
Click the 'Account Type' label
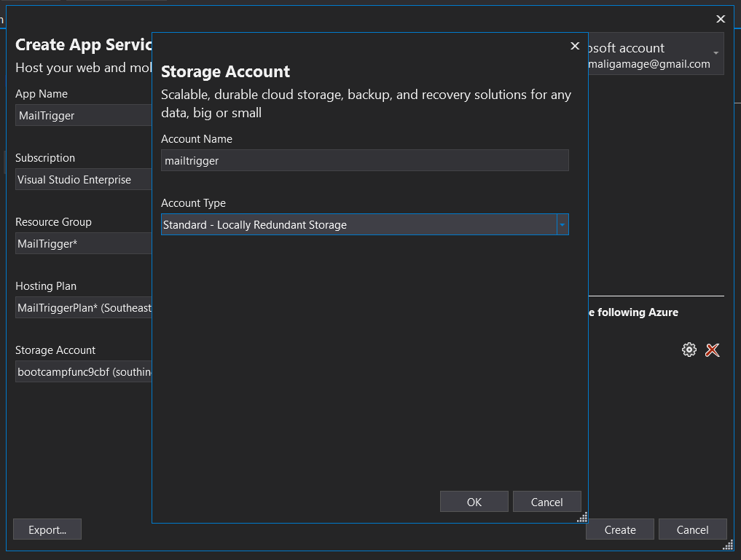193,203
